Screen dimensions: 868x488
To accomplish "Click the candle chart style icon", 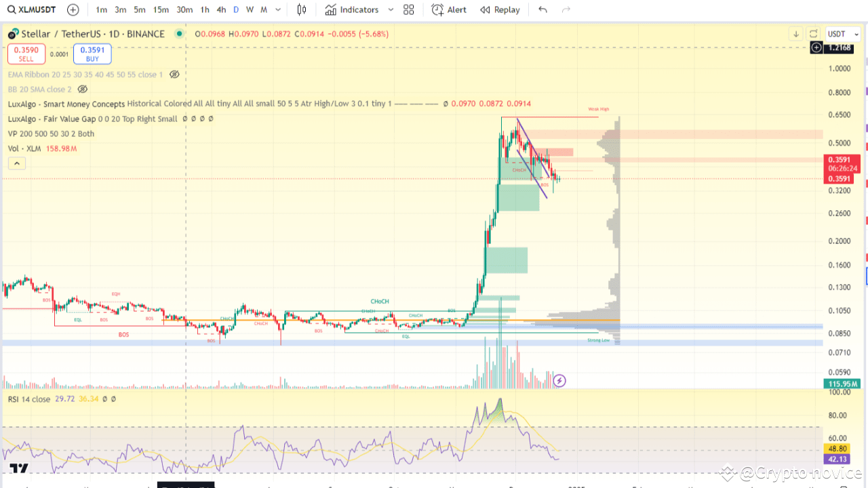I will [x=302, y=9].
